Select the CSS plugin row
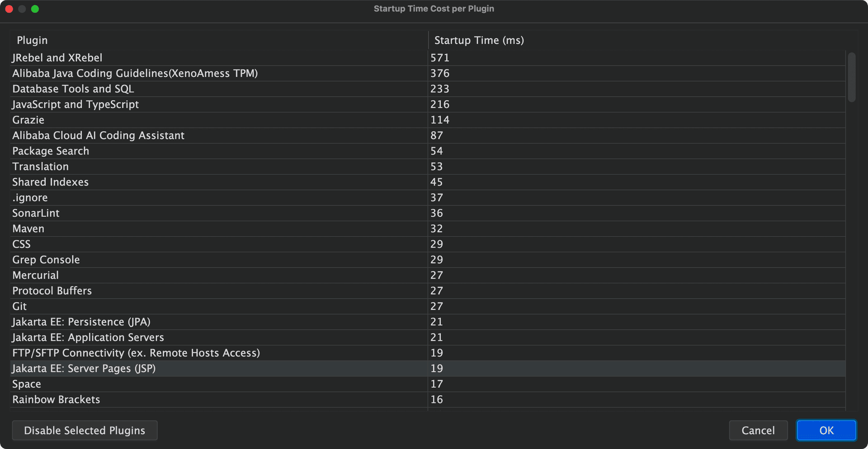 point(428,244)
